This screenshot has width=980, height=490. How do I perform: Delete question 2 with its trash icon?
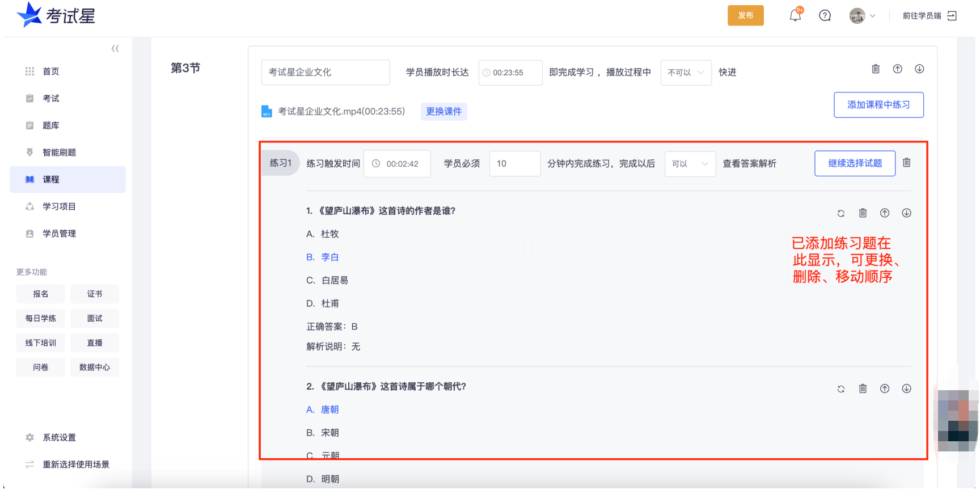(863, 388)
